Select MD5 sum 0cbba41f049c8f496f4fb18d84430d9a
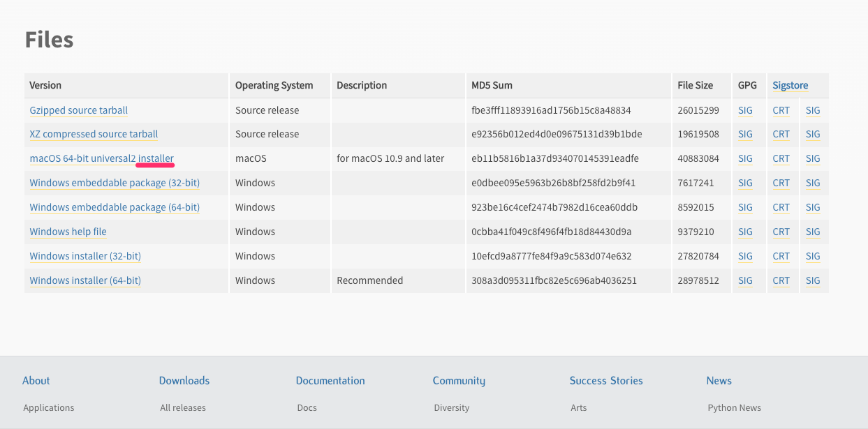The width and height of the screenshot is (868, 429). tap(552, 232)
